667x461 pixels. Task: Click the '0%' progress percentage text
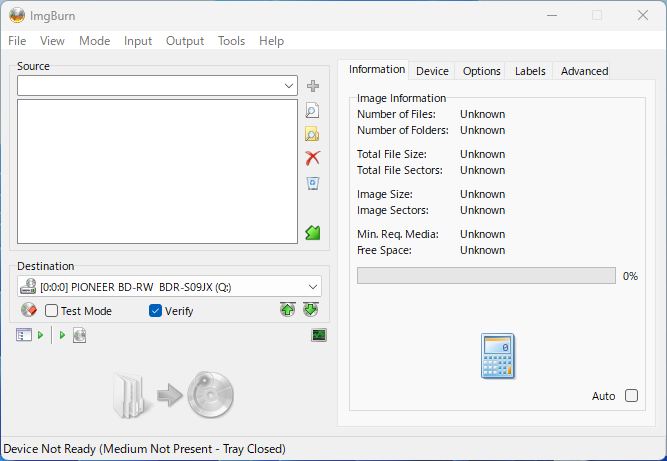coord(630,276)
